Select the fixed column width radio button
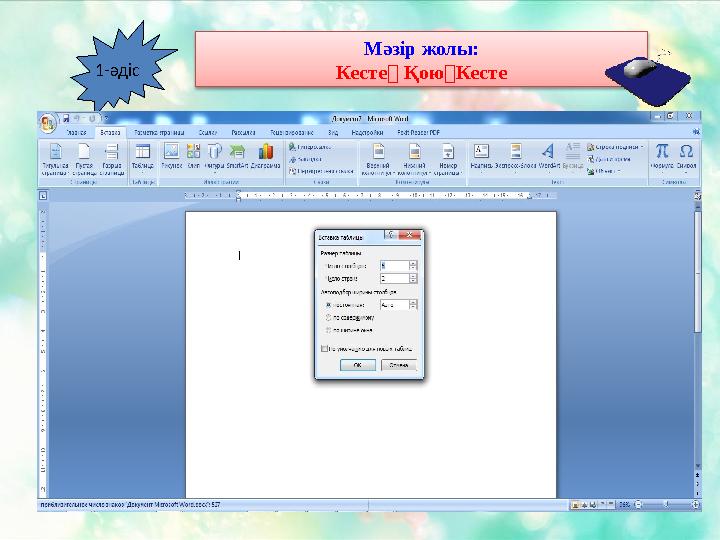 coord(328,305)
